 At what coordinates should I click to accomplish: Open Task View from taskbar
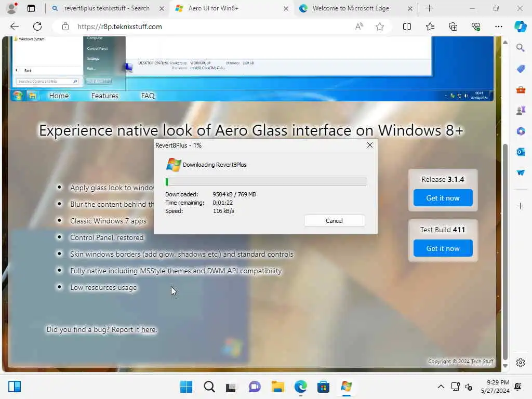[x=231, y=387]
